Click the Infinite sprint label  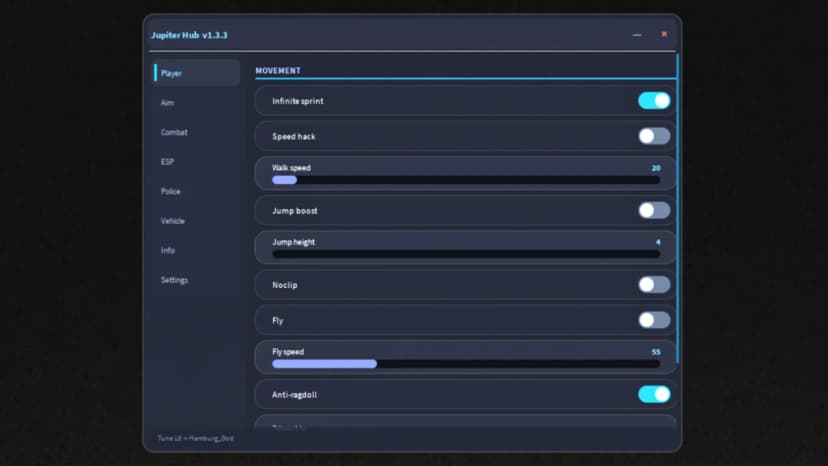298,101
